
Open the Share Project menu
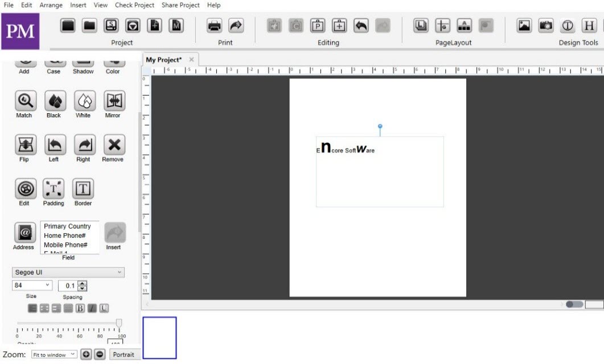pos(180,5)
